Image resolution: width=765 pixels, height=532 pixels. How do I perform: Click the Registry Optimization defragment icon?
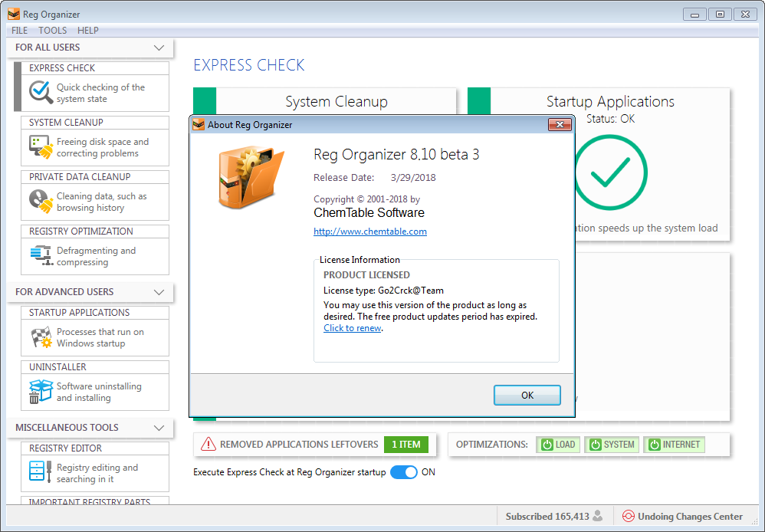pos(41,256)
